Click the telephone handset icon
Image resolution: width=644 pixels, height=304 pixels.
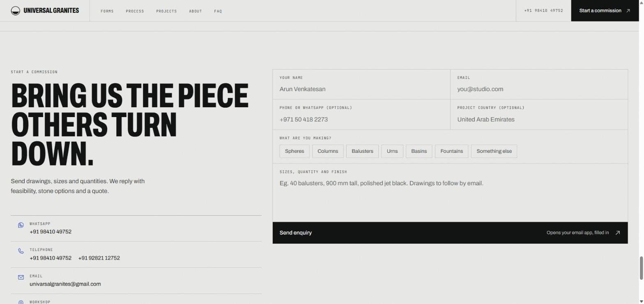(x=21, y=251)
